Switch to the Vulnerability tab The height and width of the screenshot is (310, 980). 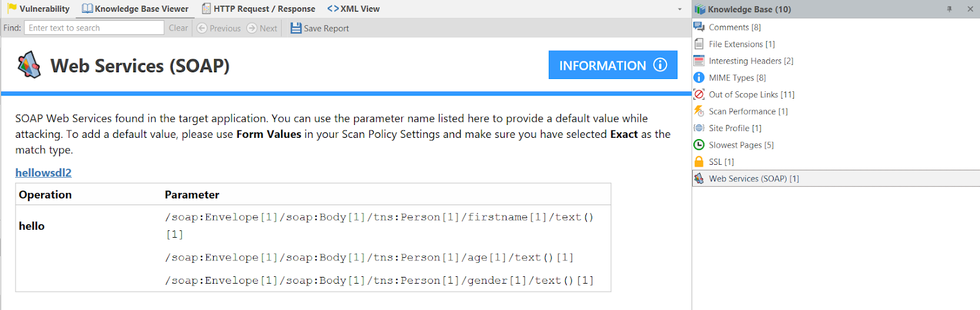coord(39,9)
